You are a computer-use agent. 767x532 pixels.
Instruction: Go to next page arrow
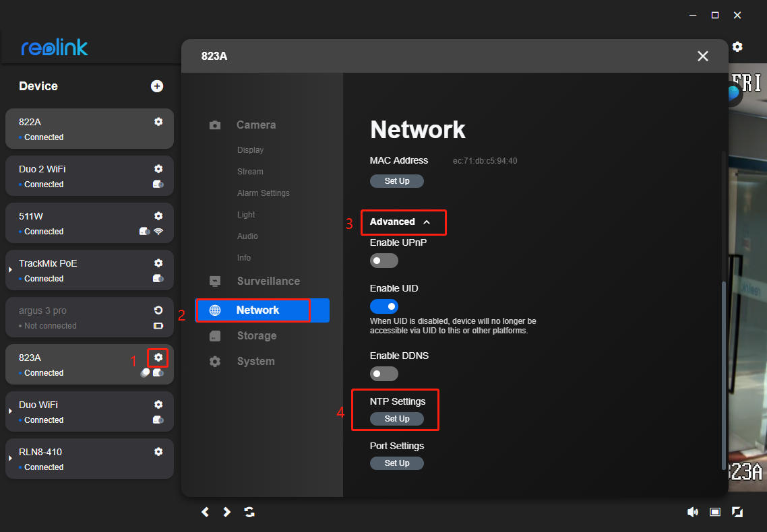(x=226, y=512)
